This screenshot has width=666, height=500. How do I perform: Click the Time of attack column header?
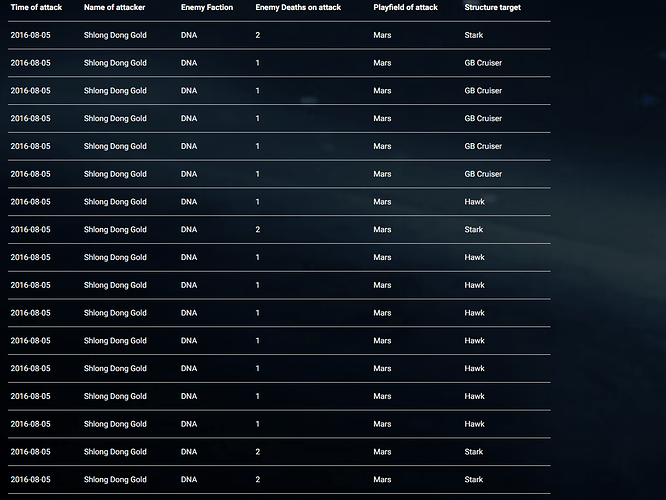pyautogui.click(x=36, y=7)
